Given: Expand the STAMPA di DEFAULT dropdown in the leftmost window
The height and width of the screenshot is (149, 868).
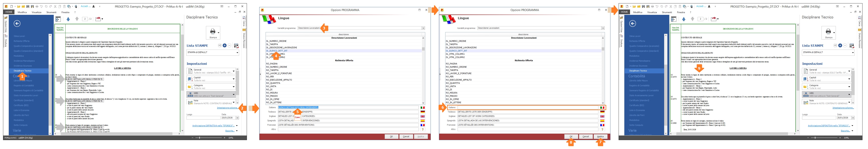Looking at the screenshot, I should tap(237, 52).
